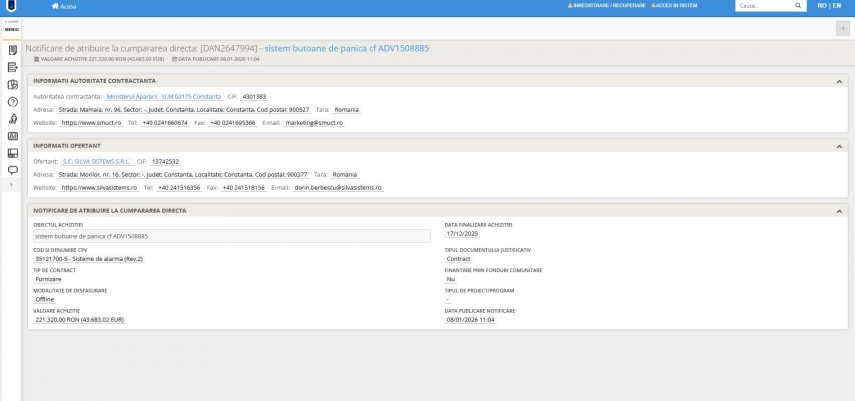Image resolution: width=855 pixels, height=401 pixels.
Task: Collapse the Informatii Ofertant panel
Action: click(838, 146)
